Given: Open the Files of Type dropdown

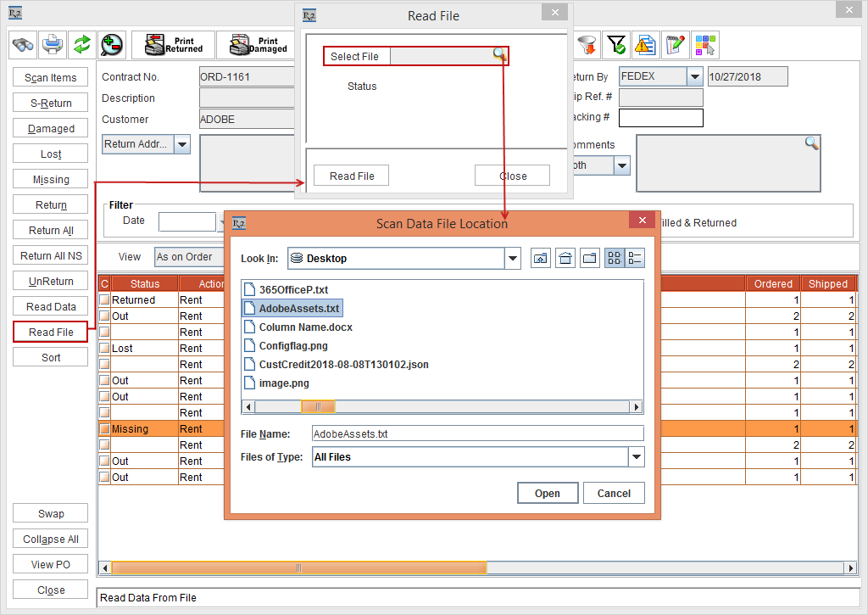Looking at the screenshot, I should (636, 457).
